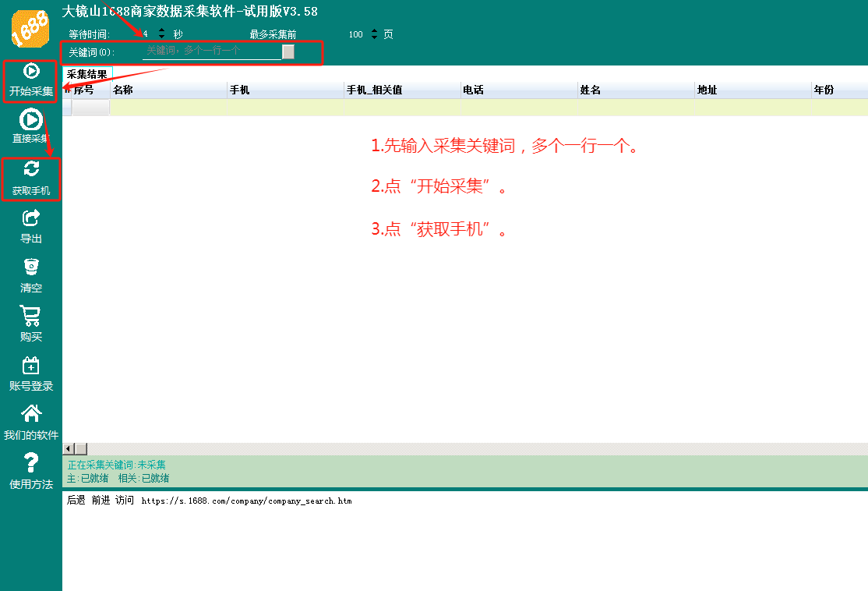Viewport: 868px width, 591px height.
Task: Focus the 关键词 keyword input field
Action: click(212, 51)
